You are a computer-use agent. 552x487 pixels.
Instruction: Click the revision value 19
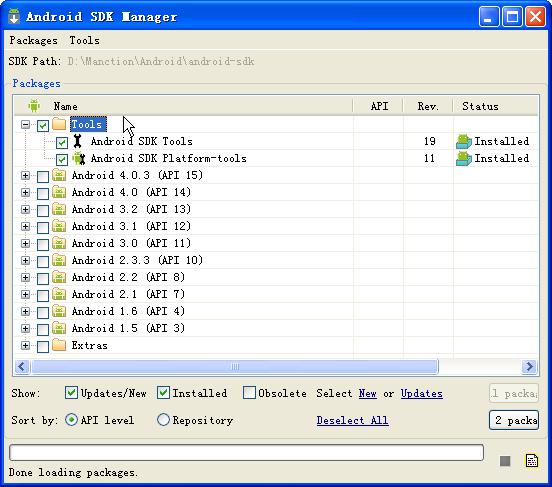point(429,141)
